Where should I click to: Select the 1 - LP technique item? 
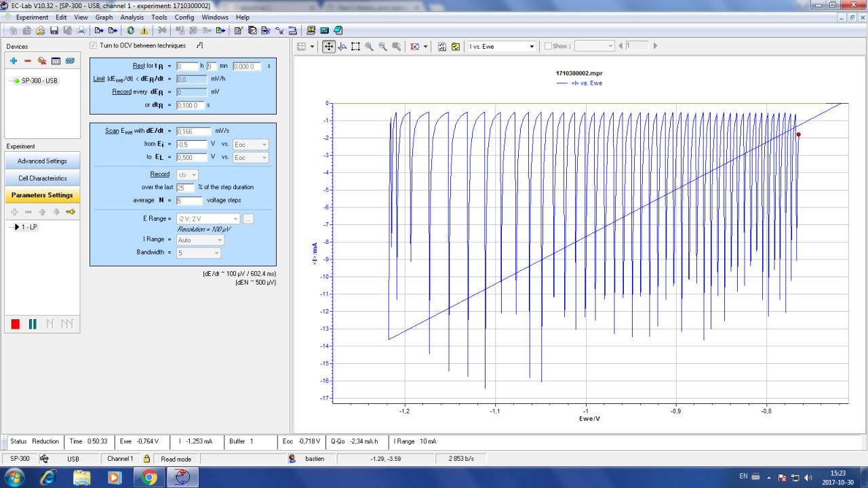click(30, 227)
